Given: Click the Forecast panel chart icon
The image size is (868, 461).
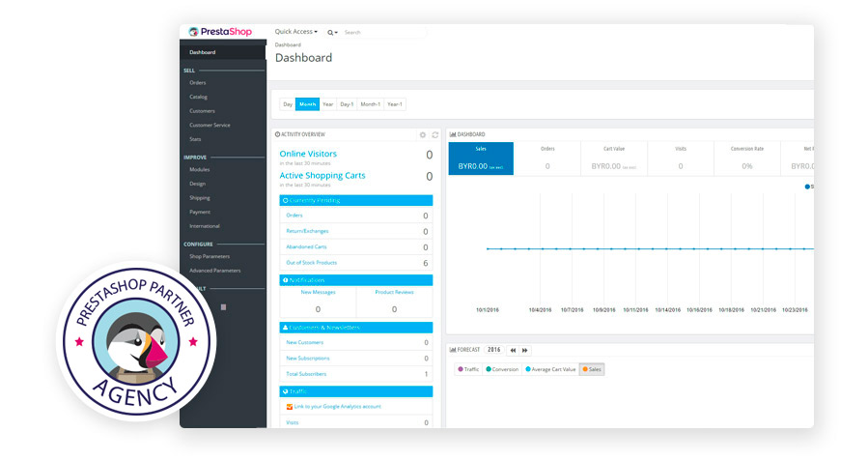Looking at the screenshot, I should [x=452, y=350].
